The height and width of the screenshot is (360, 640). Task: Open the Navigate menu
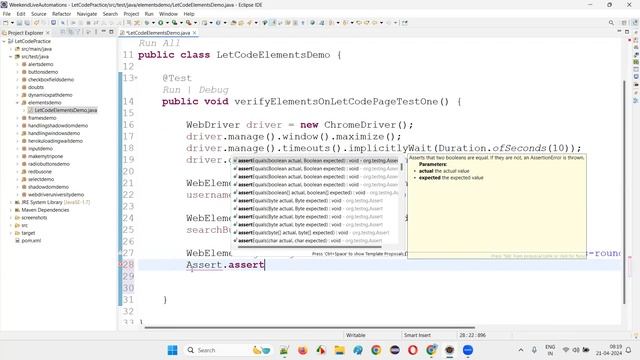pyautogui.click(x=87, y=14)
